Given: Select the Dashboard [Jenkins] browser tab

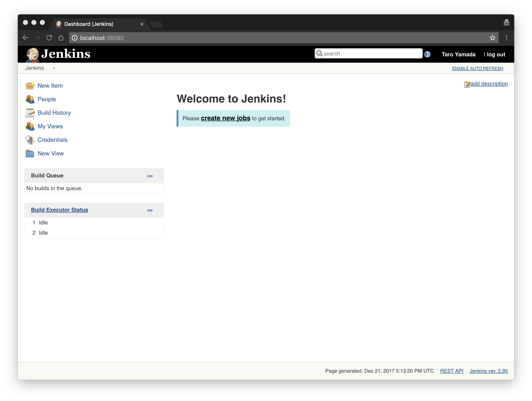Looking at the screenshot, I should [89, 24].
